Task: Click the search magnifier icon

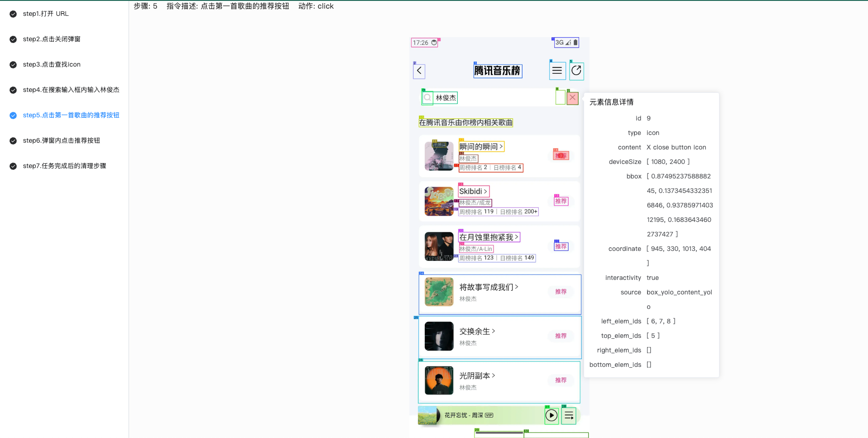Action: click(427, 98)
